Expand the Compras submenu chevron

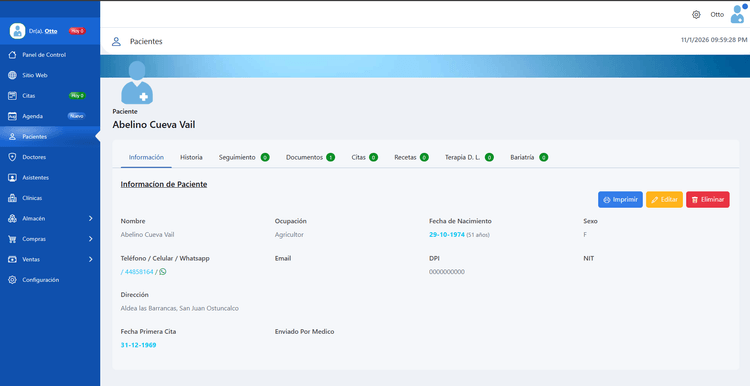coord(91,239)
